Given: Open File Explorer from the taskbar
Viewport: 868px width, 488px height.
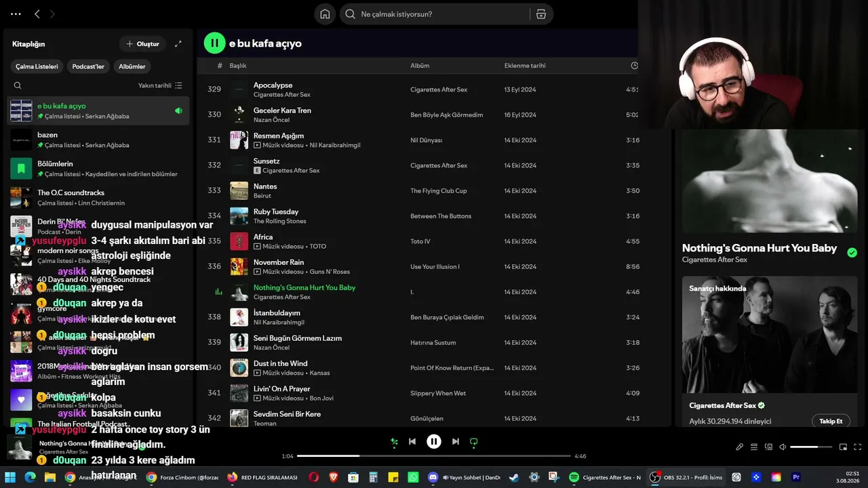Looking at the screenshot, I should [50, 477].
